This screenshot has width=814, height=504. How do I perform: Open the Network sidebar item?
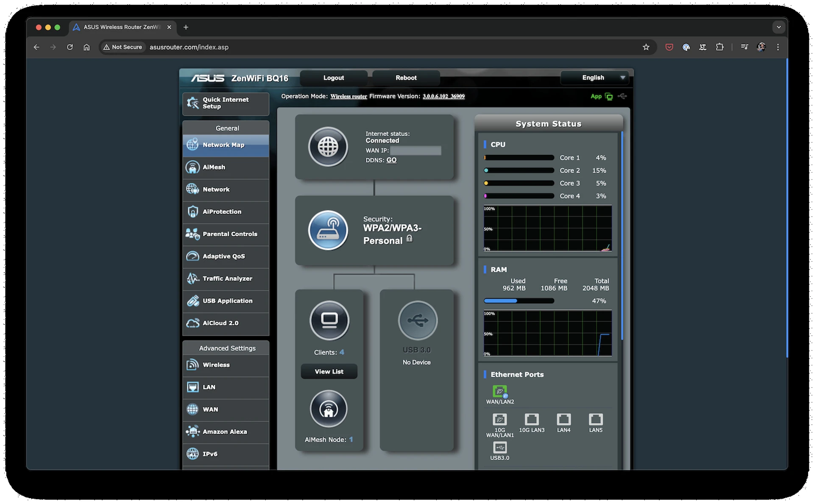226,189
